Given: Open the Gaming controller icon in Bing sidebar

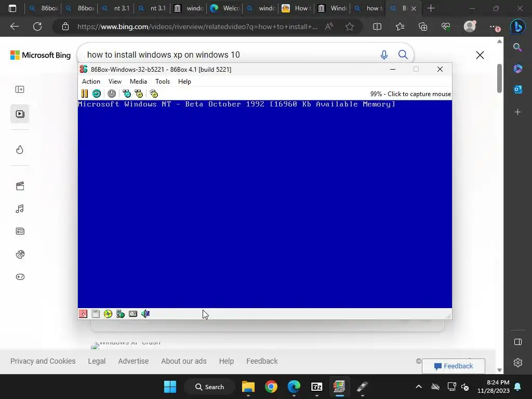Looking at the screenshot, I should (x=20, y=277).
